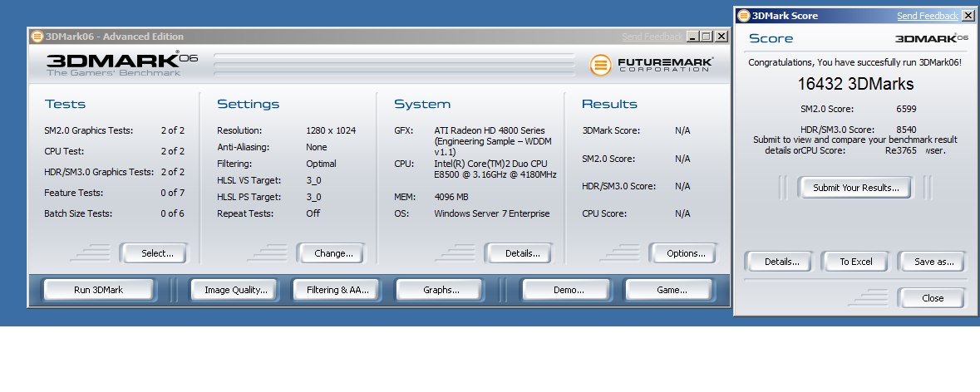Screen dimensions: 980x392
Task: Click HDR/SM3.0 Score value 8540
Action: click(x=906, y=130)
